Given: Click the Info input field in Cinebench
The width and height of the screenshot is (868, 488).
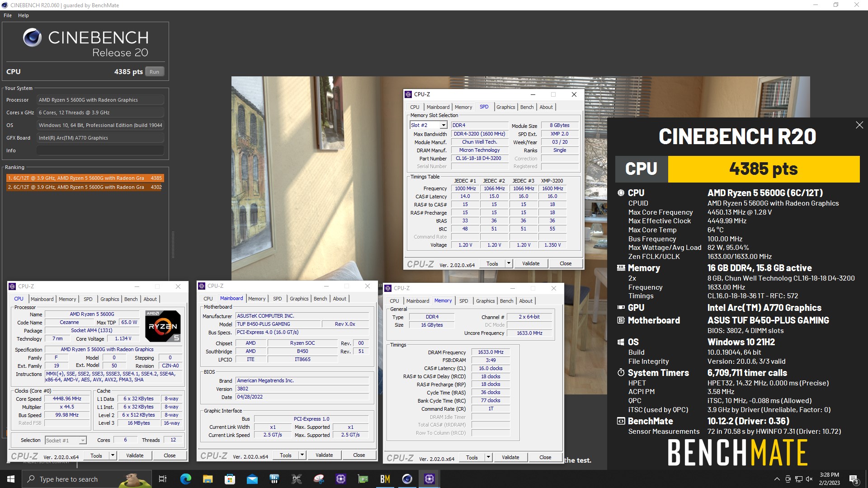Looking at the screenshot, I should tap(100, 150).
